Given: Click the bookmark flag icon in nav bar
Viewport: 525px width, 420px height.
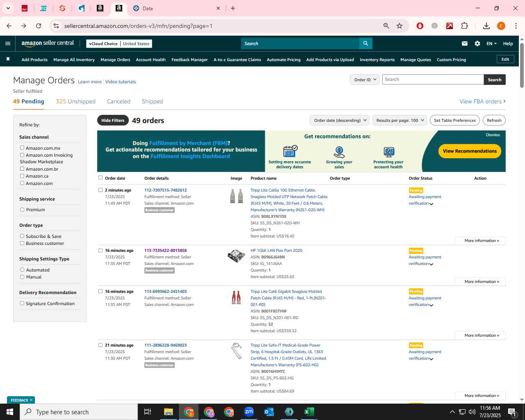Looking at the screenshot, I should [8, 59].
